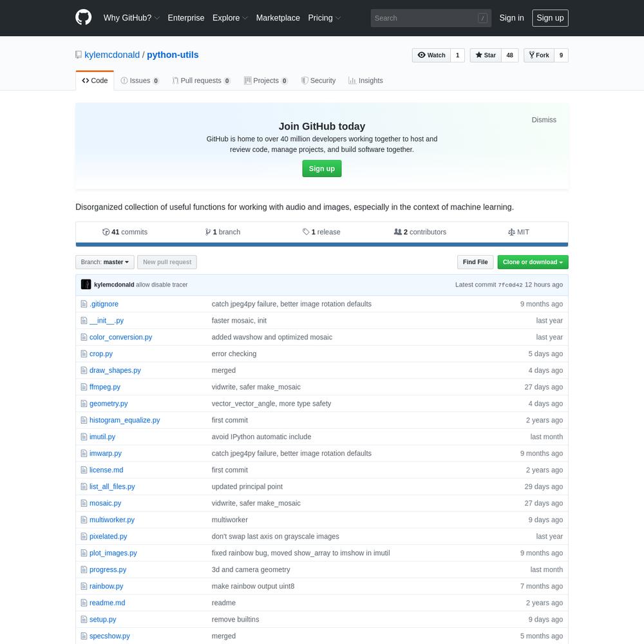The height and width of the screenshot is (644, 644).
Task: Click the file icon beside multiworker.py
Action: coord(84,520)
